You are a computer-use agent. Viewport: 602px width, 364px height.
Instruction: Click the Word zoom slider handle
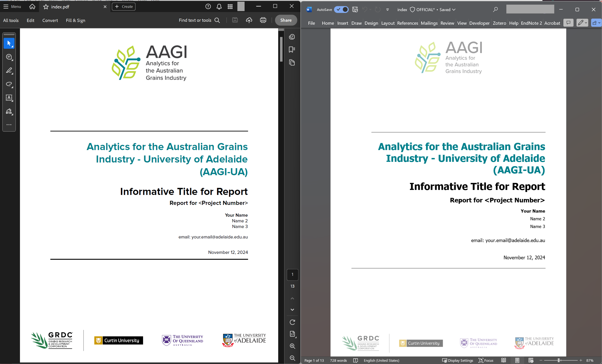[x=558, y=360]
